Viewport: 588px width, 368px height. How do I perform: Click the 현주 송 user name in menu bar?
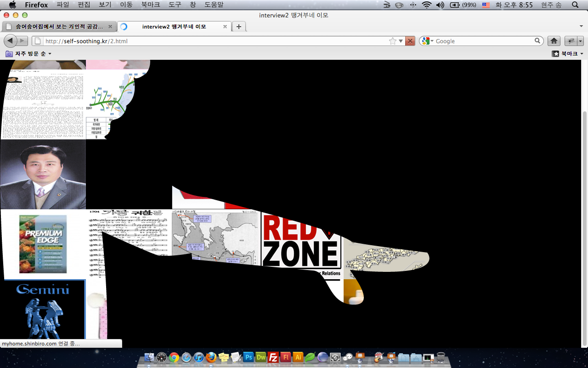pos(551,5)
